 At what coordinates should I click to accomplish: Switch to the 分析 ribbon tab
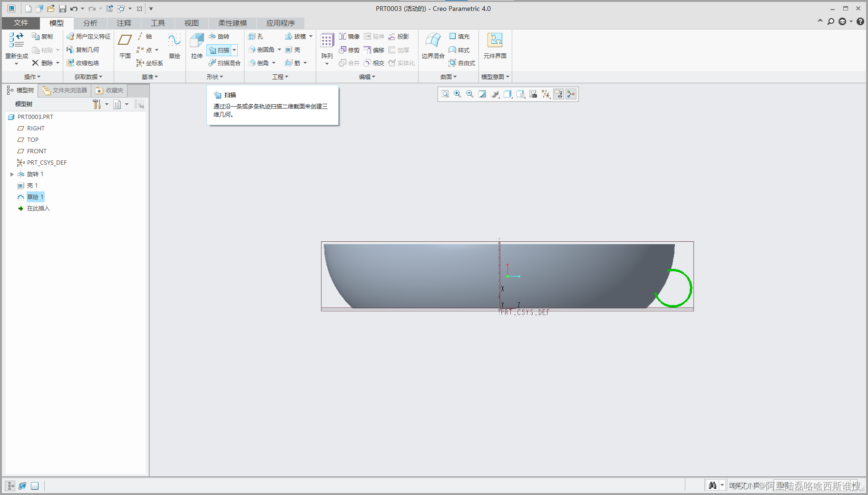click(90, 23)
